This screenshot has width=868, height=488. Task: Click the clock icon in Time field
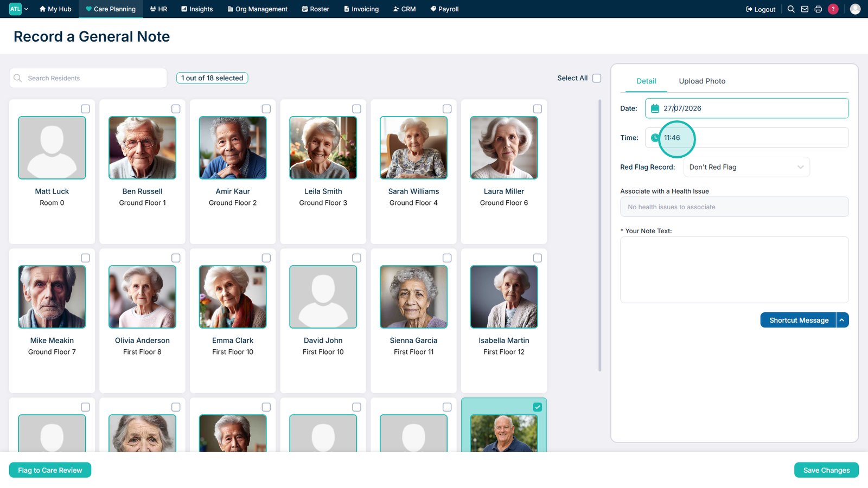click(655, 138)
